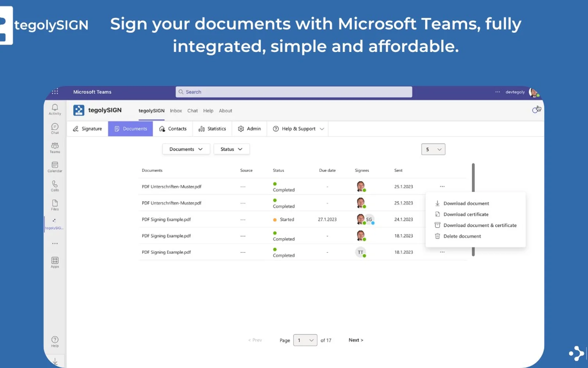The image size is (588, 368).
Task: Open the Activity bell in Teams sidebar
Action: (55, 109)
